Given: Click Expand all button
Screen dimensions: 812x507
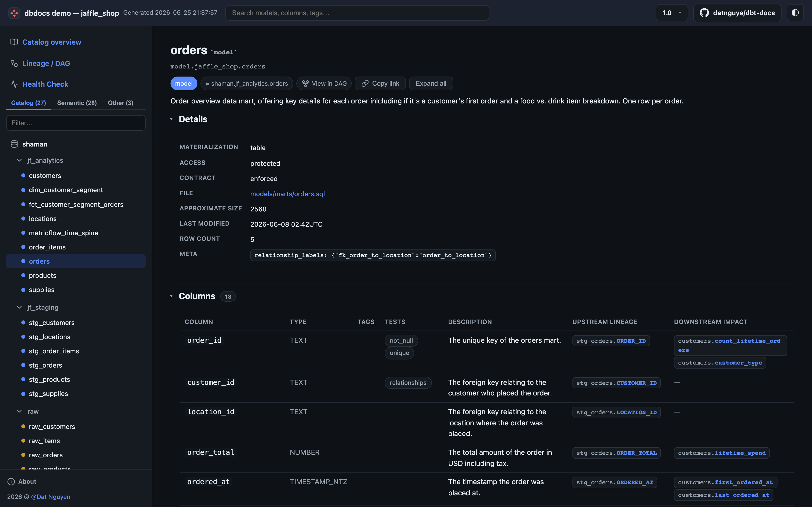Looking at the screenshot, I should coord(431,83).
